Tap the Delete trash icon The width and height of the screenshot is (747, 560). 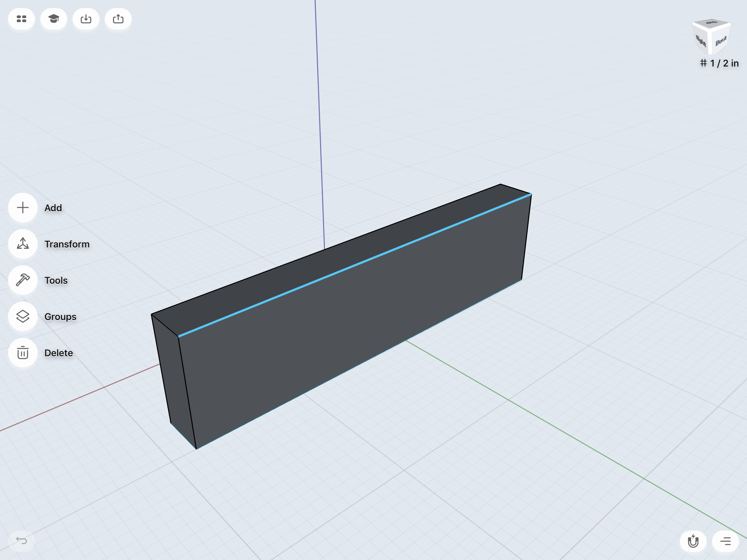pyautogui.click(x=23, y=353)
